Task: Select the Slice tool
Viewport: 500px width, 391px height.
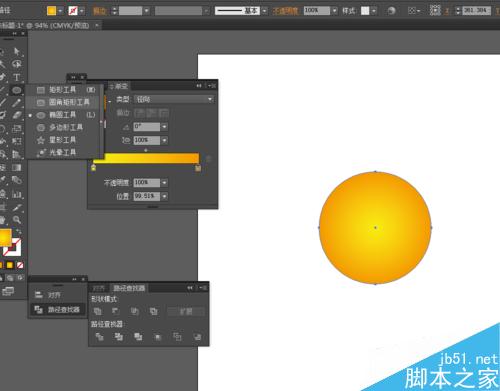Action: pos(16,207)
